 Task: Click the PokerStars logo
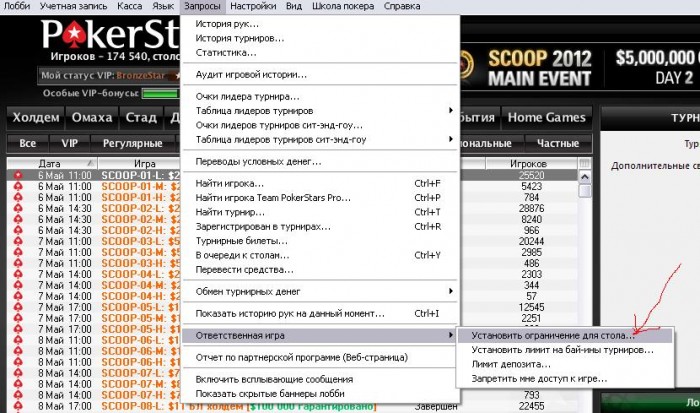tap(110, 35)
